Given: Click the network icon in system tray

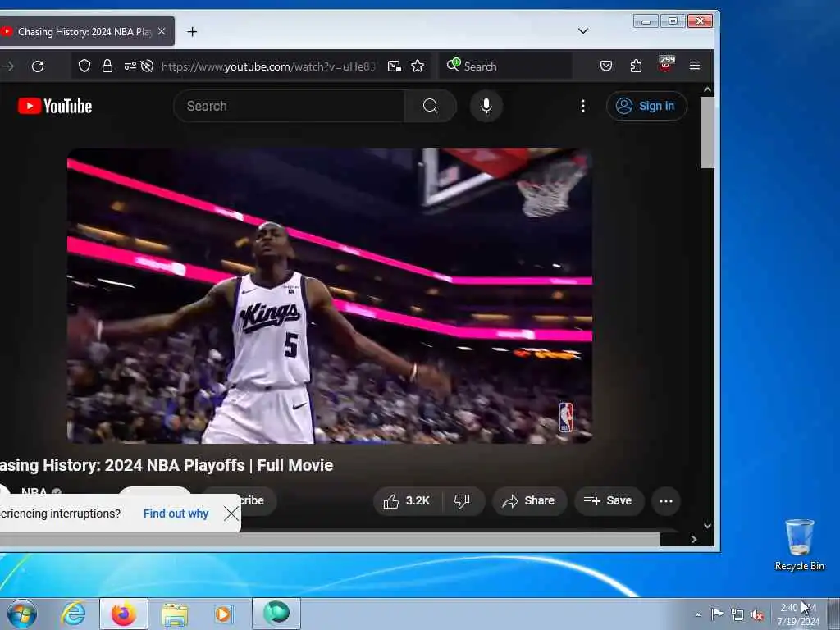Looking at the screenshot, I should (x=737, y=614).
